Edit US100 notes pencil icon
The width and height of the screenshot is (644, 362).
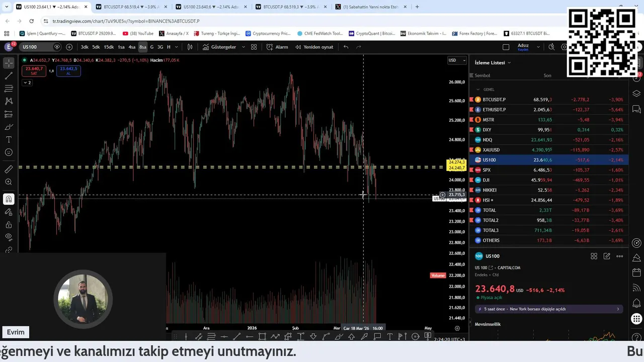coord(607,256)
